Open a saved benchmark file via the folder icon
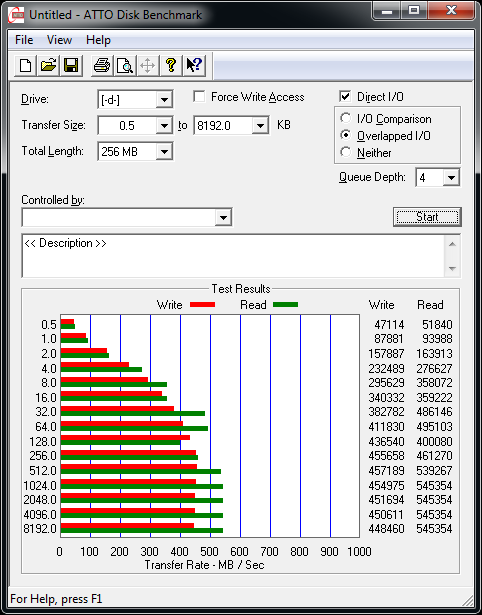The image size is (482, 615). point(48,66)
